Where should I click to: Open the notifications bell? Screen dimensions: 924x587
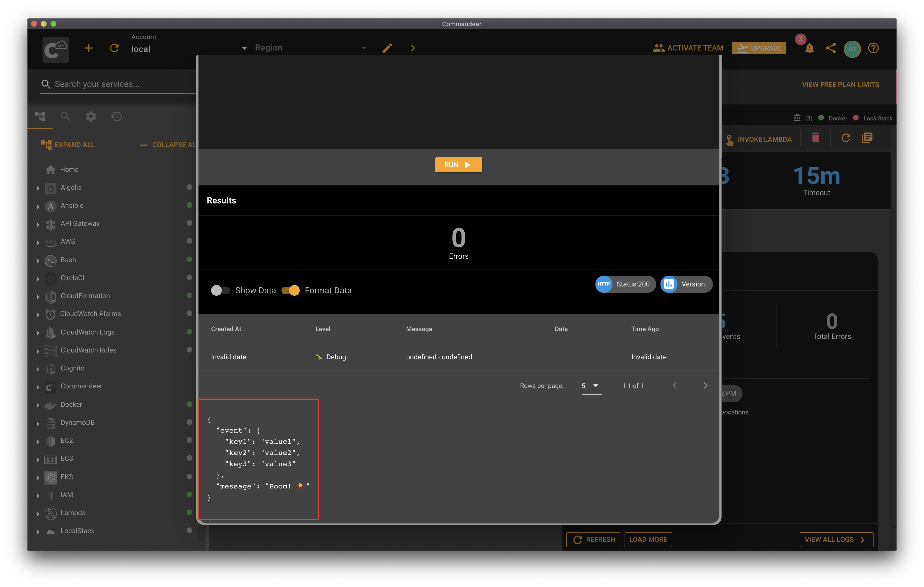pyautogui.click(x=809, y=48)
